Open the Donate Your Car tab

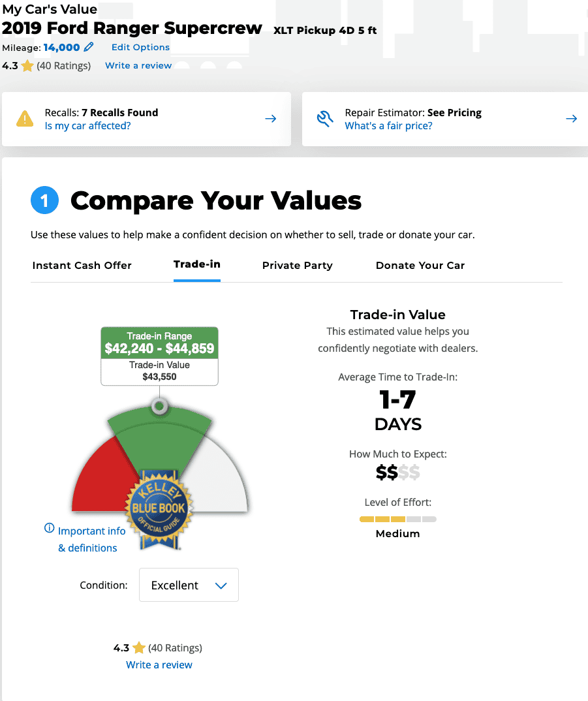(x=420, y=266)
